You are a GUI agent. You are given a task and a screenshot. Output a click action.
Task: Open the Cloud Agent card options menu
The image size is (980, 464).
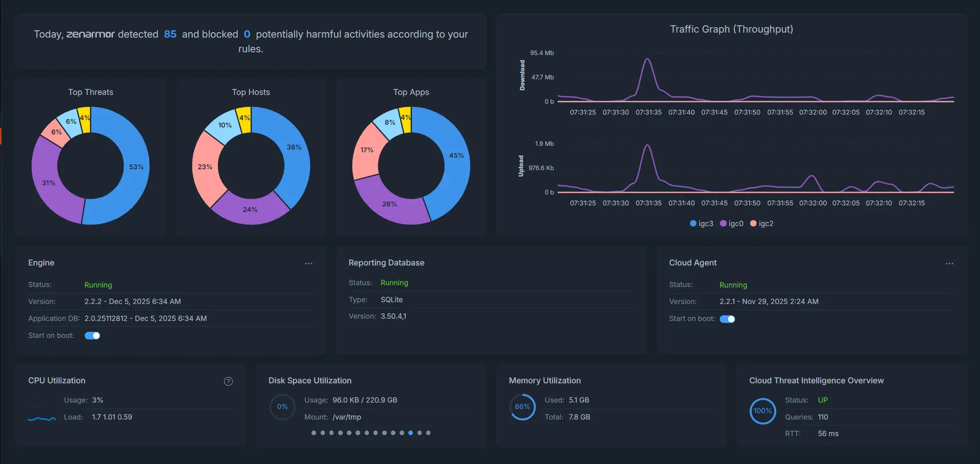coord(949,264)
